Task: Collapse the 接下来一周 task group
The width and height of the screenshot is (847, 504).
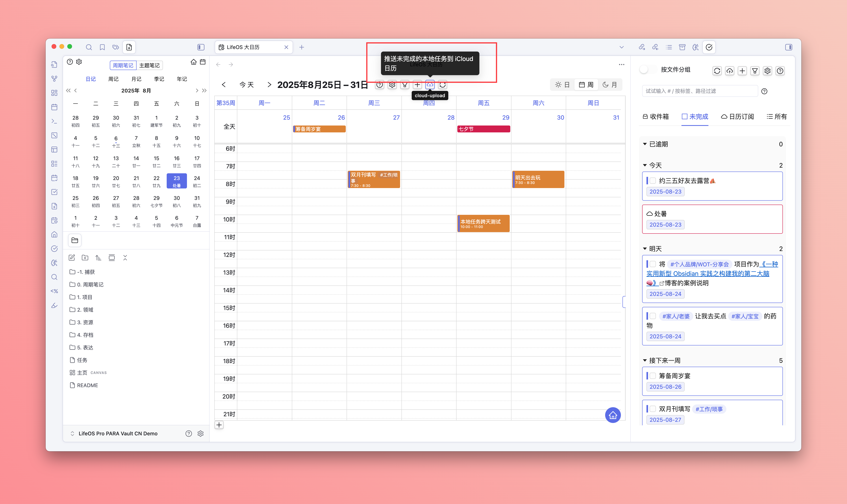Action: (645, 360)
